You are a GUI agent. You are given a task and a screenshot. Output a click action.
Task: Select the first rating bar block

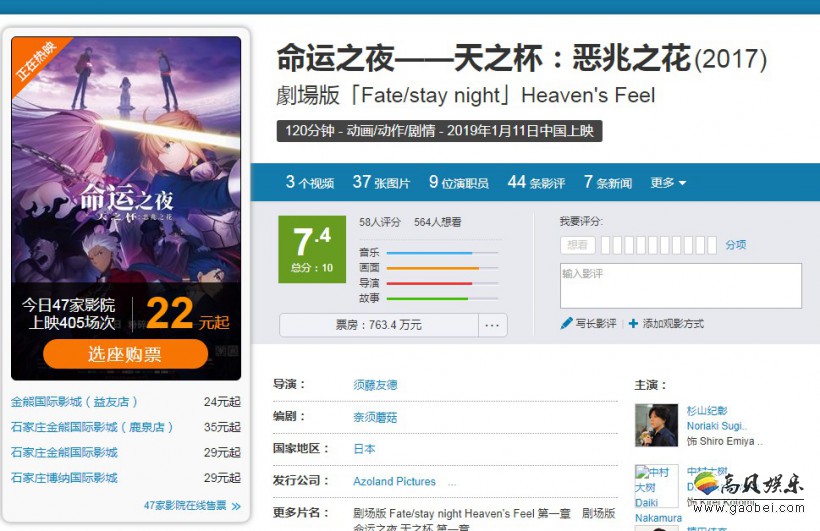click(606, 245)
